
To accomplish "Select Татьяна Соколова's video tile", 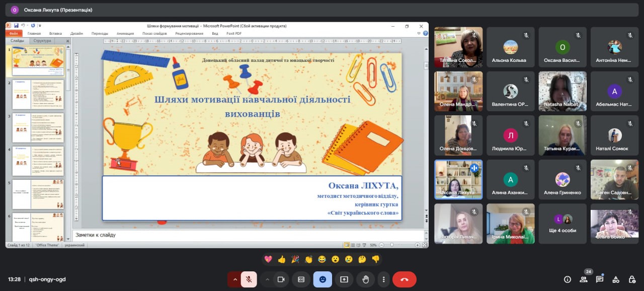I will click(x=458, y=47).
